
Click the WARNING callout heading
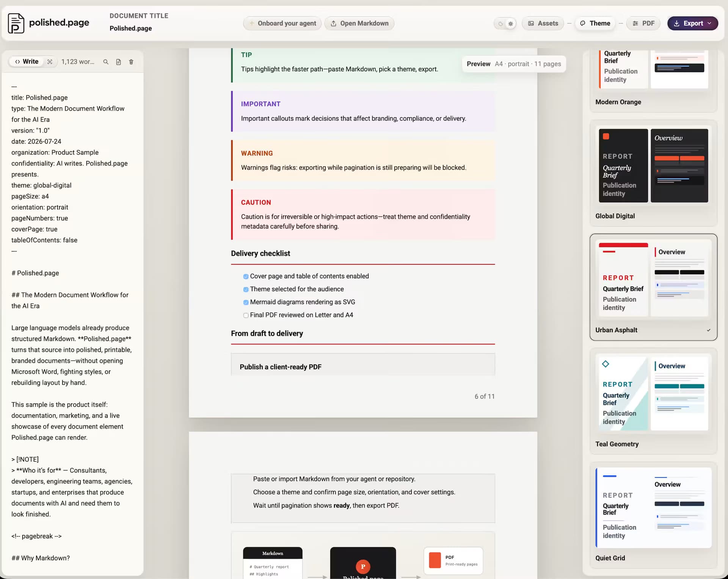click(x=257, y=153)
